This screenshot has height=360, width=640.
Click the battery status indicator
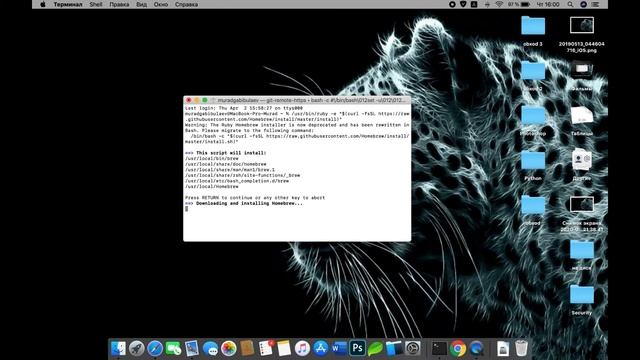[x=519, y=4]
